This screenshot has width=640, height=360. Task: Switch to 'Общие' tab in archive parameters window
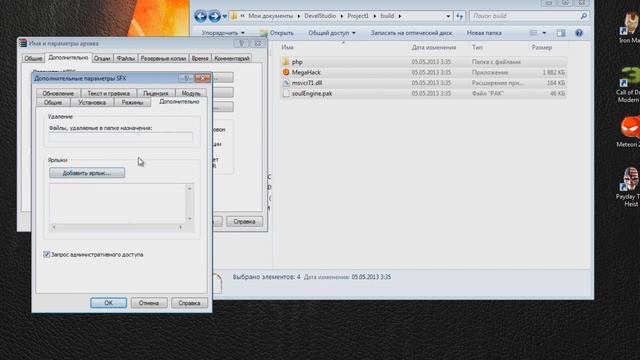pyautogui.click(x=33, y=58)
